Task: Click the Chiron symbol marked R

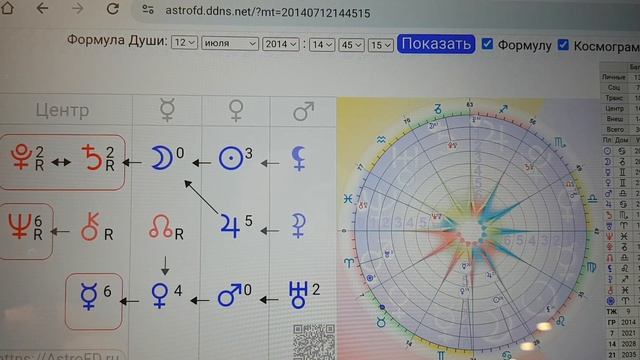Action: [90, 227]
